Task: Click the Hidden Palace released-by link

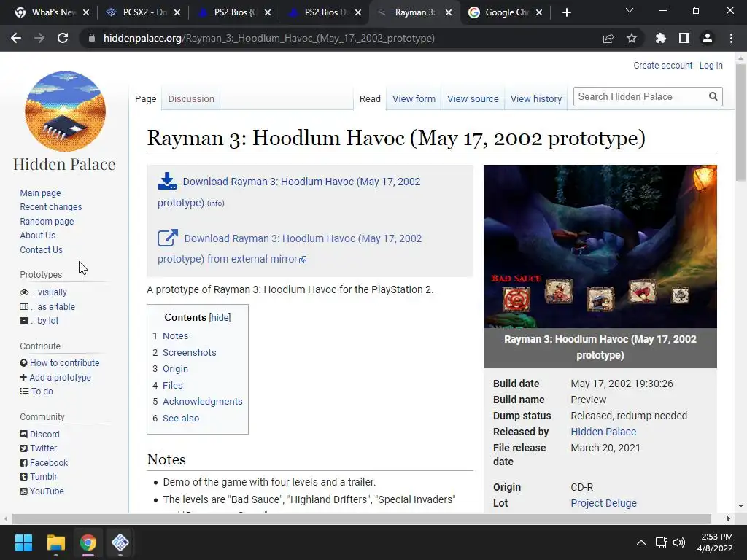Action: tap(603, 432)
